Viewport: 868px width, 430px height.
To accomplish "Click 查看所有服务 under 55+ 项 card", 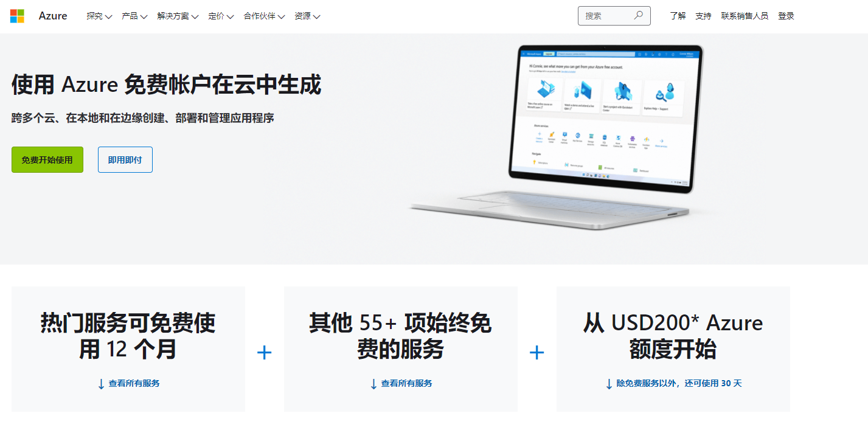I will point(407,384).
